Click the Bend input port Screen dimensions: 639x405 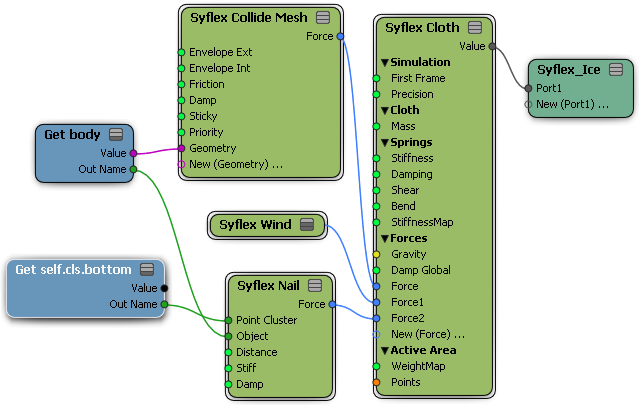[x=377, y=207]
